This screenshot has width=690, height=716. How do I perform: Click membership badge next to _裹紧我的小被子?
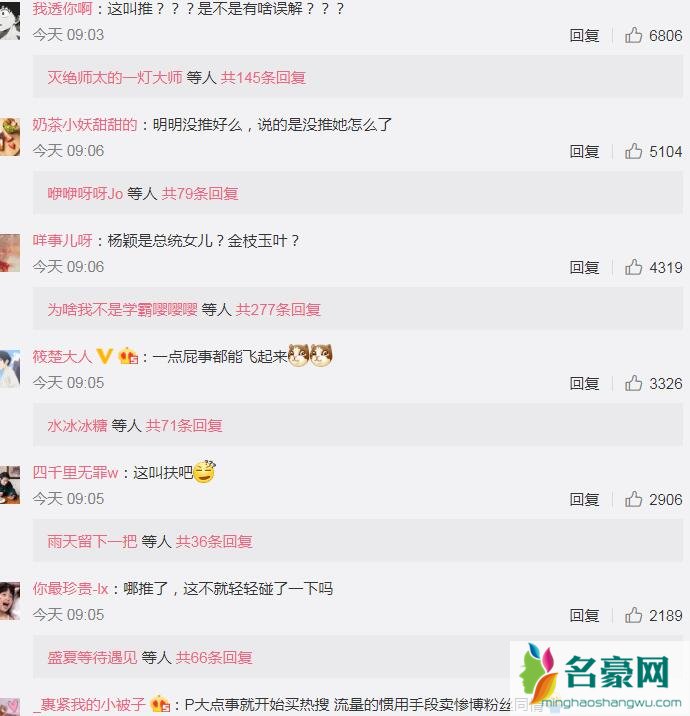[x=160, y=704]
